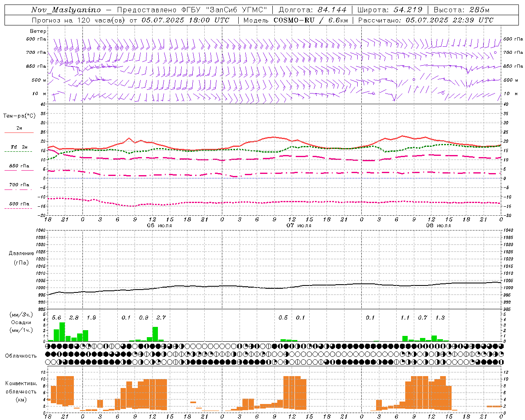Click the 1.1 precipitation total

pyautogui.click(x=405, y=318)
